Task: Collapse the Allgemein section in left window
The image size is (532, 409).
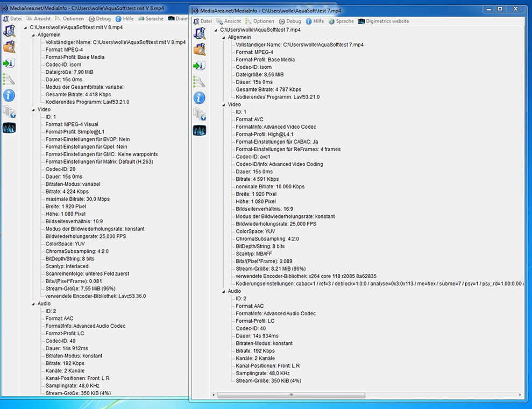Action: point(33,34)
